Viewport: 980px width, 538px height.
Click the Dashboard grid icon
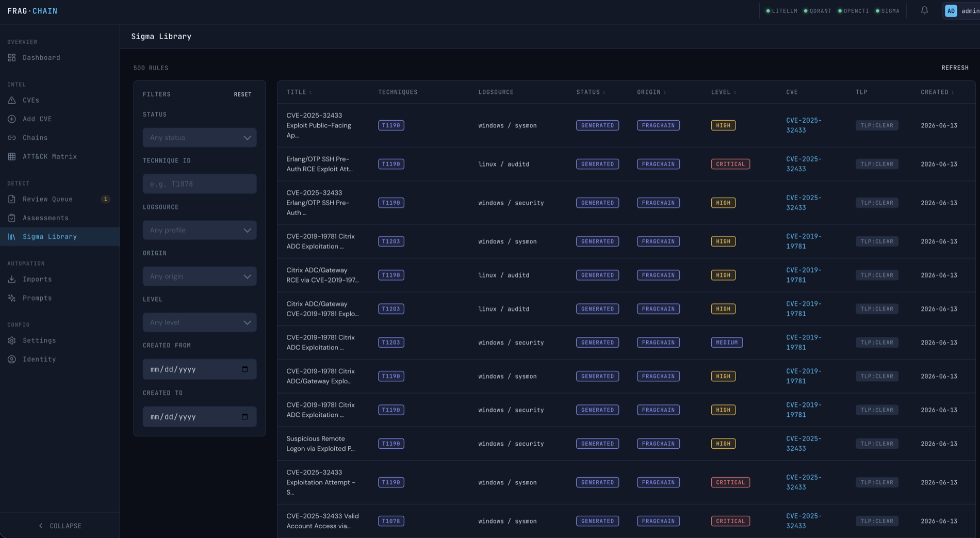(x=12, y=58)
